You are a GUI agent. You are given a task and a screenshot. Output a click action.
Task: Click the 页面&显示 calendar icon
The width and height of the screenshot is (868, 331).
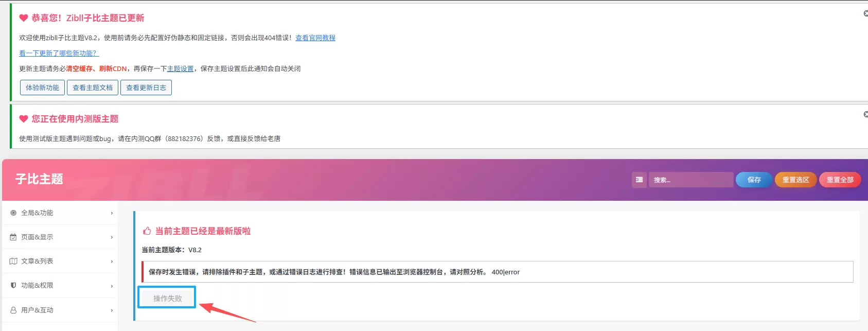pos(13,237)
